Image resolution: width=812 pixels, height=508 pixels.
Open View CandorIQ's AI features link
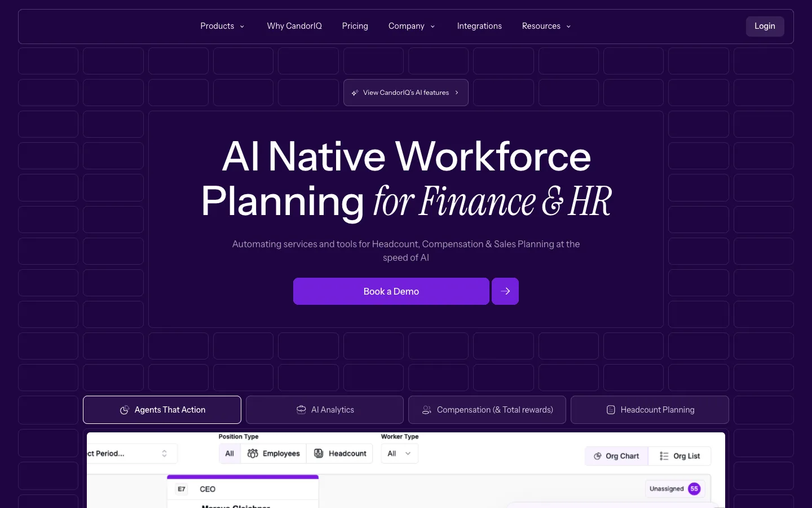[406, 93]
